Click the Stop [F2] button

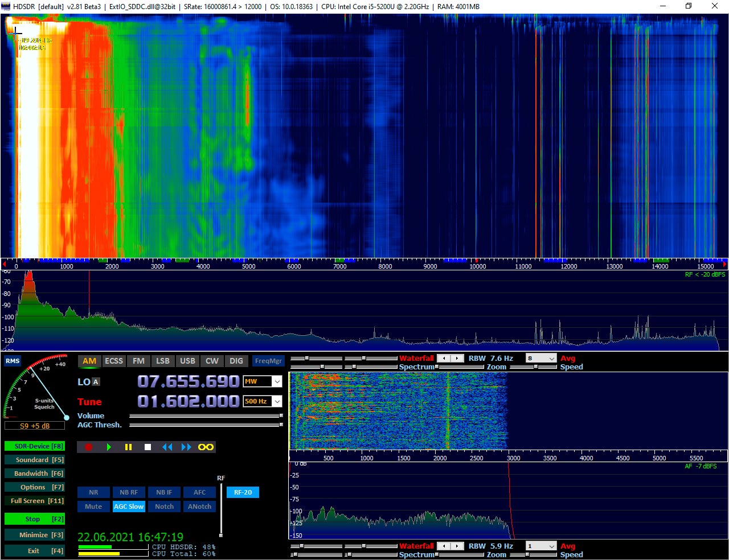pos(34,519)
